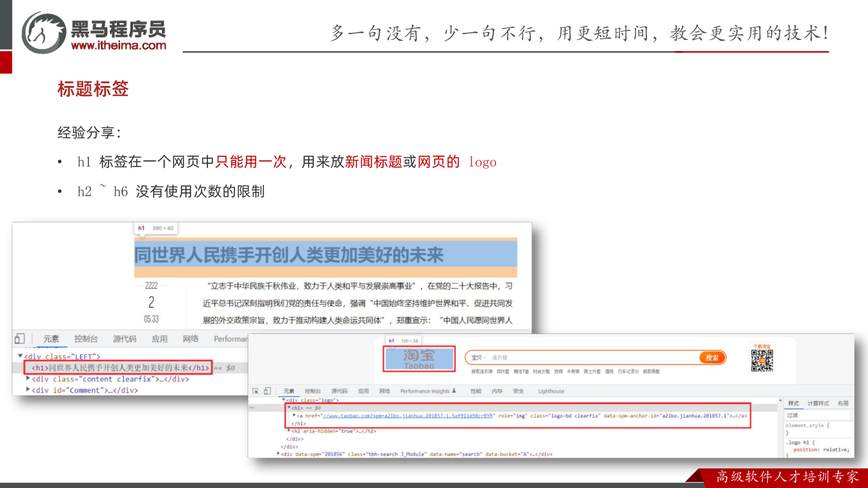This screenshot has width=868, height=488.
Task: Switch to Lighthouse tab
Action: (x=551, y=391)
